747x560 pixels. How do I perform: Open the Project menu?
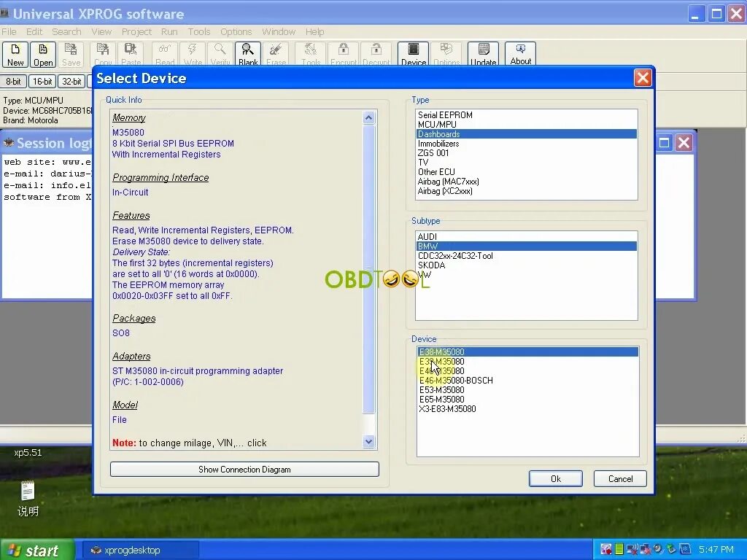(136, 31)
